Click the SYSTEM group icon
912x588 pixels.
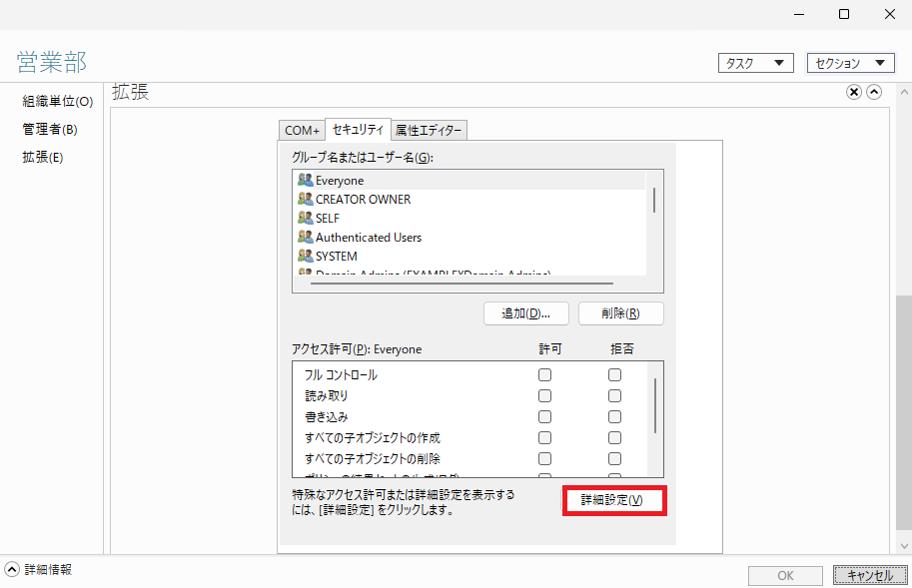(306, 256)
